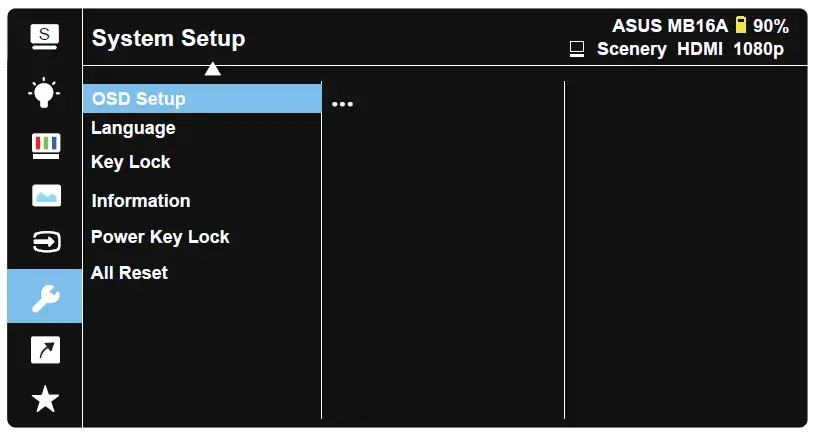The width and height of the screenshot is (816, 438).
Task: Click the System Setup title
Action: point(168,39)
